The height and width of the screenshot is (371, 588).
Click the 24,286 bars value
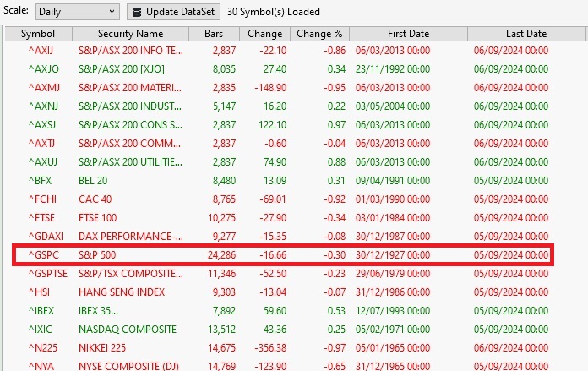[x=221, y=255]
